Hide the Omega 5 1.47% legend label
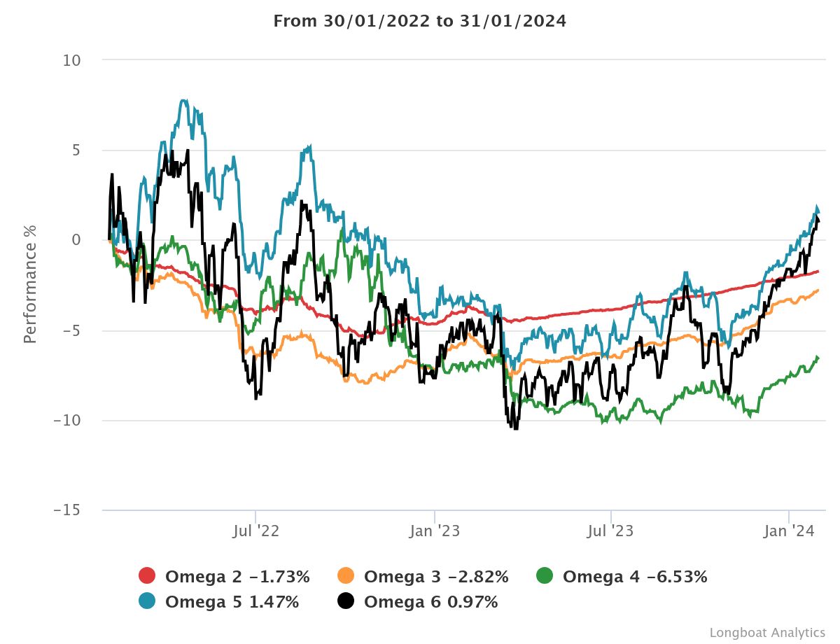 [232, 601]
